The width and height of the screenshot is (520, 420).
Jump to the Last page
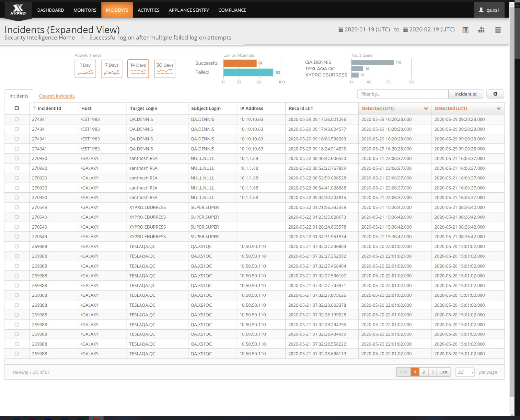444,372
